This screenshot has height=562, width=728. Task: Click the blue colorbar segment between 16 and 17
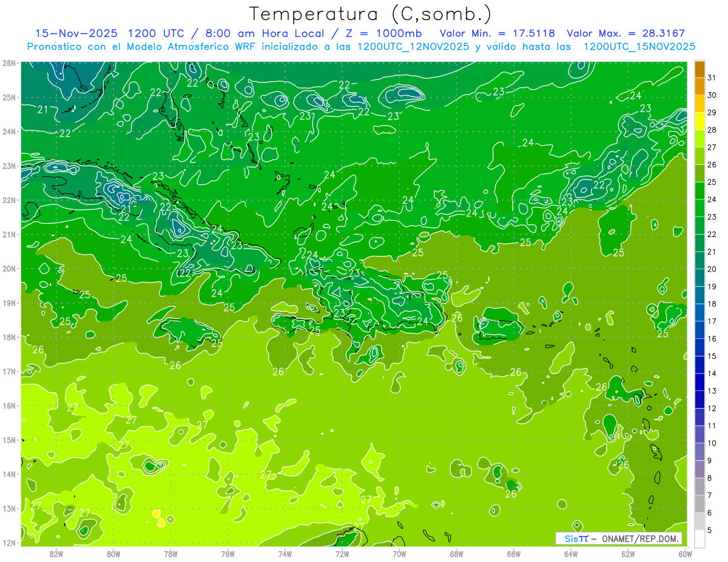(x=699, y=330)
